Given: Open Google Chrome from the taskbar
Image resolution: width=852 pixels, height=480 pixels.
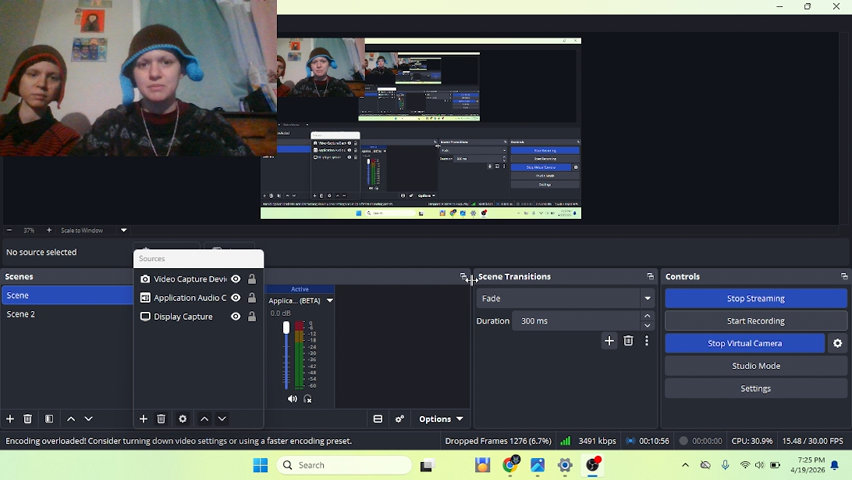Looking at the screenshot, I should pyautogui.click(x=510, y=465).
